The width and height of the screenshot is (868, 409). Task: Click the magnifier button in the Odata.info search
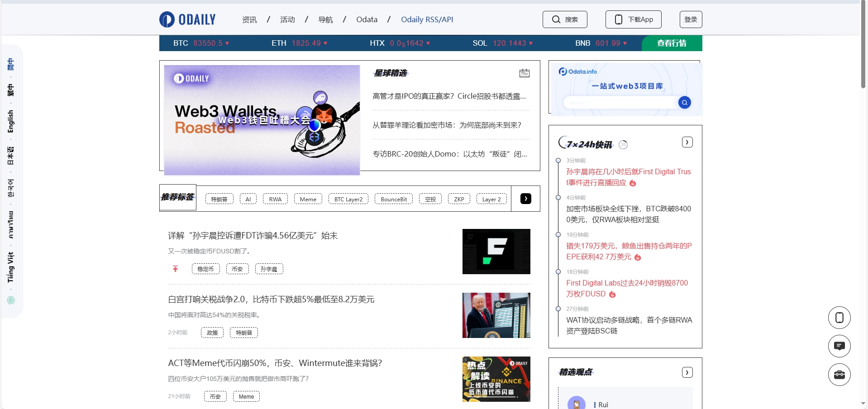(684, 103)
